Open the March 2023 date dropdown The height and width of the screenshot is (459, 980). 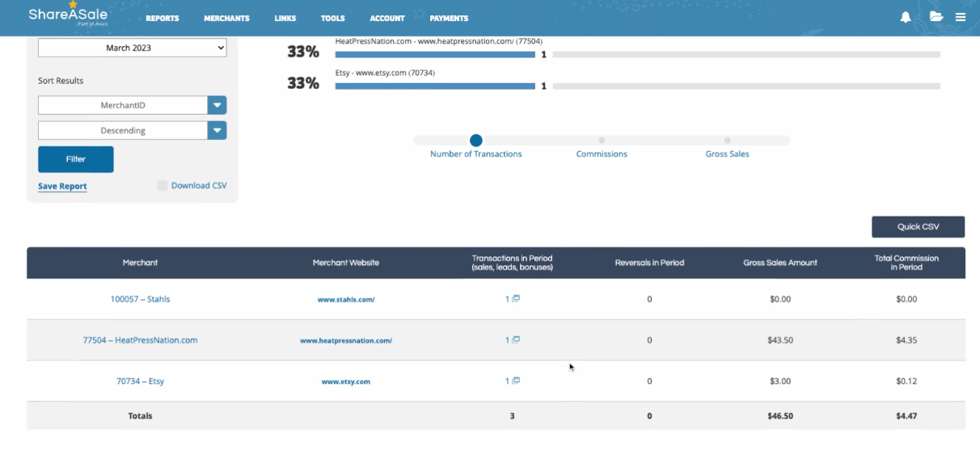(133, 48)
